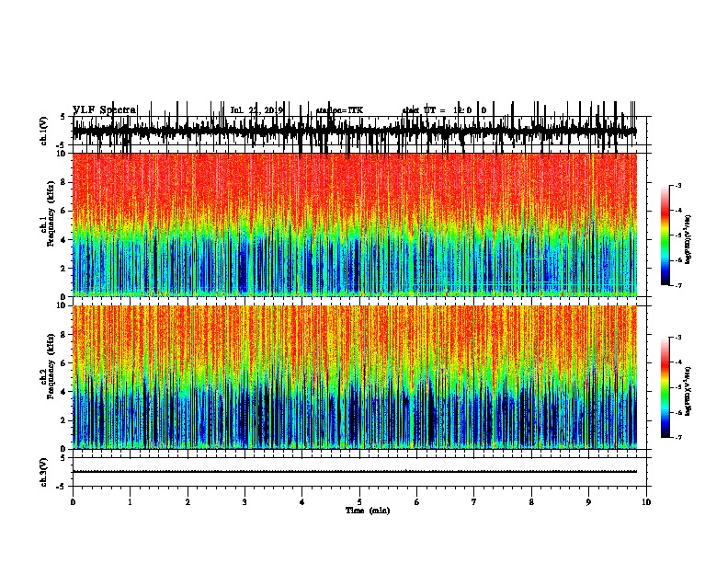Click time axis tick label 0

[x=73, y=502]
